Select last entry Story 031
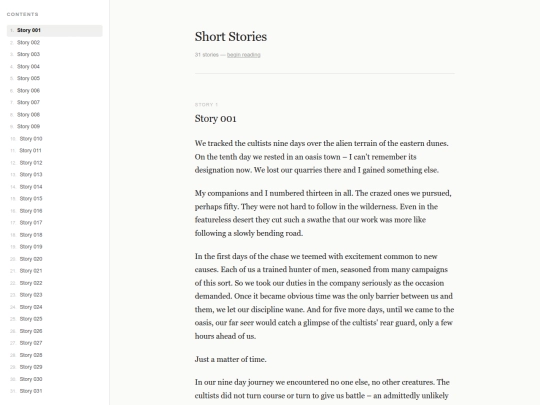 [x=54, y=391]
